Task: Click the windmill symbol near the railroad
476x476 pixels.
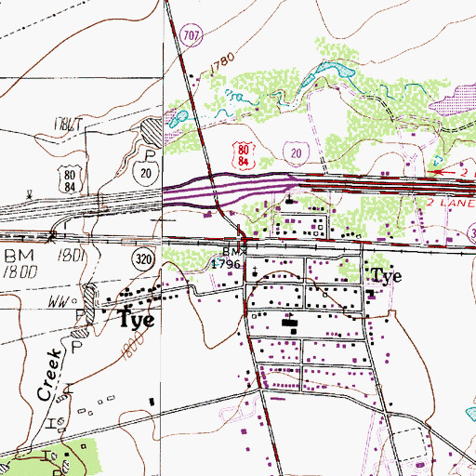Action: pyautogui.click(x=30, y=194)
